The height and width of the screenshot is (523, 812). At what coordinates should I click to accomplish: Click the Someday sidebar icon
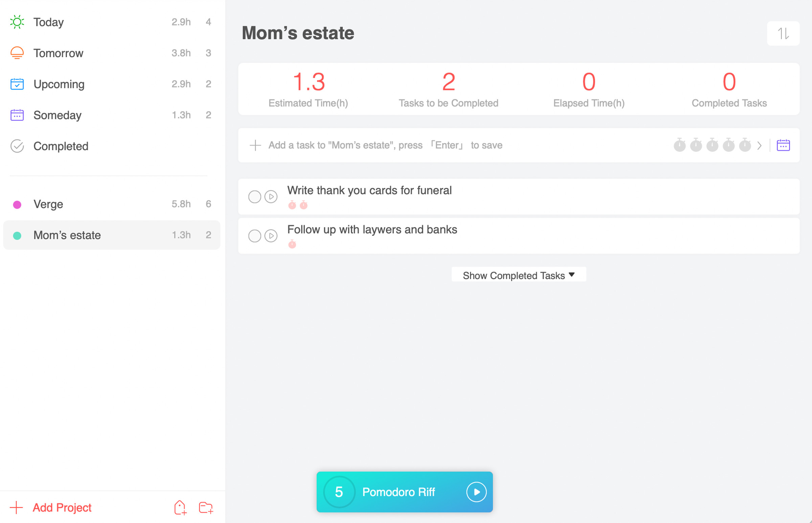click(17, 115)
